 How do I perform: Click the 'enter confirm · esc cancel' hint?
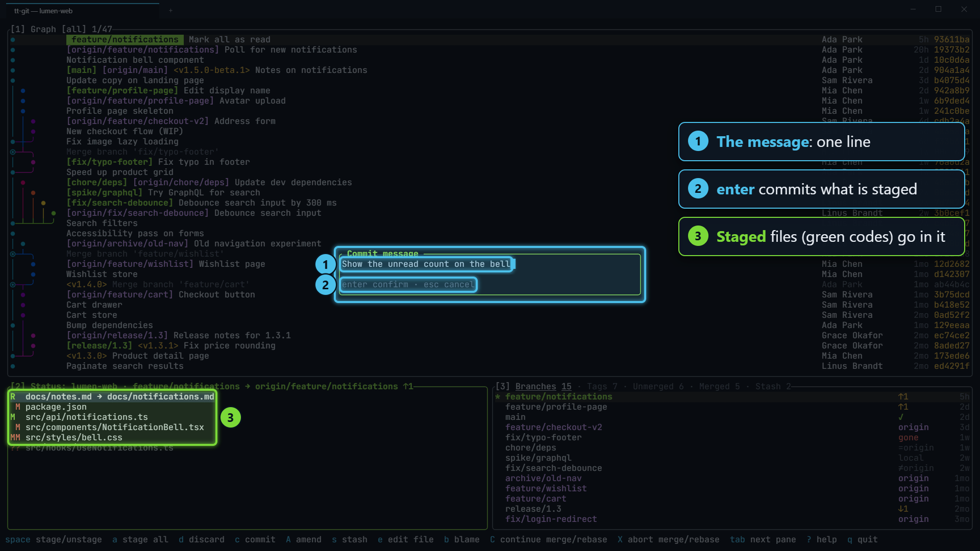pos(408,284)
